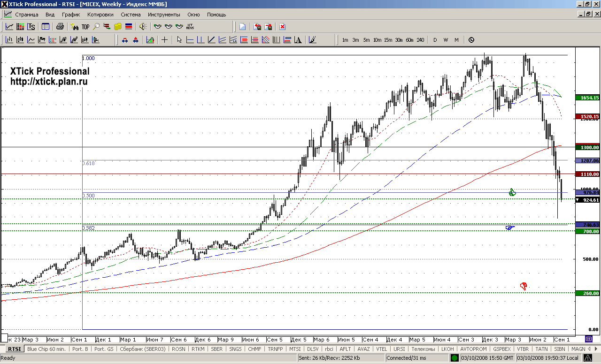This screenshot has width=601, height=364.
Task: Click the blue pointing hand marker on chart
Action: [510, 227]
